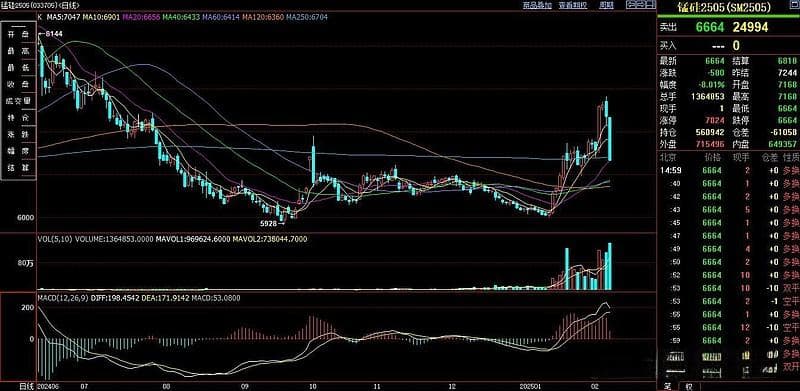The height and width of the screenshot is (391, 800).
Task: Select the 6144 high price marker
Action: click(x=53, y=34)
